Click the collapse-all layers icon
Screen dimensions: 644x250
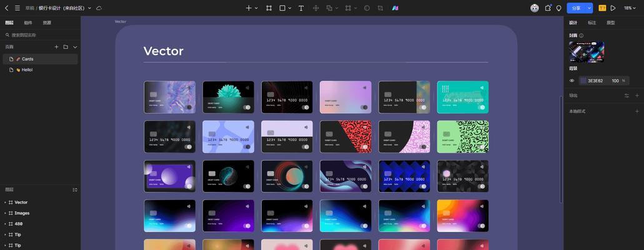click(x=75, y=189)
